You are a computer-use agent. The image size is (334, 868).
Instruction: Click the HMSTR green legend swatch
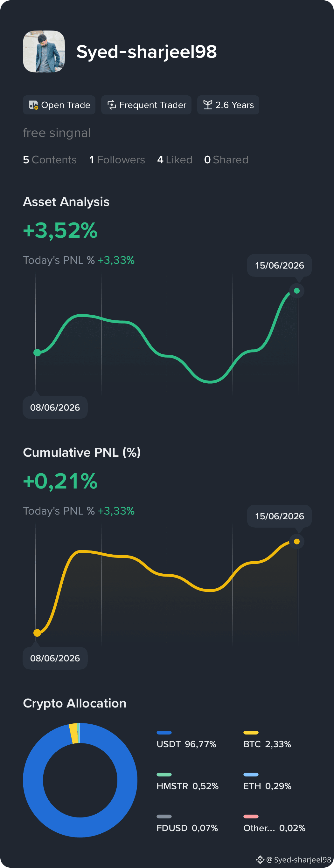164,775
